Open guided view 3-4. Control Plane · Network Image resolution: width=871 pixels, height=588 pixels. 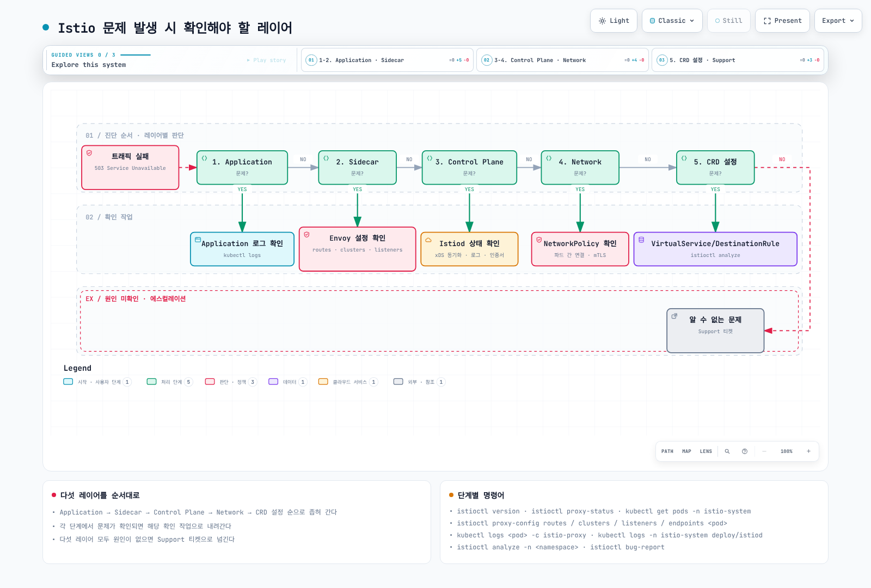click(x=562, y=60)
